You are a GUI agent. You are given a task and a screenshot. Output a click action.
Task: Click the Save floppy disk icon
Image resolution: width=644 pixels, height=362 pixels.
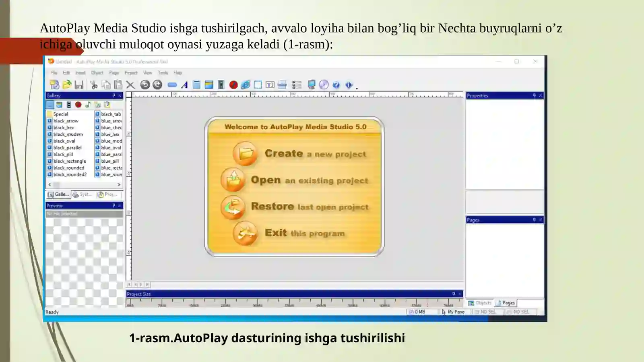pos(79,85)
